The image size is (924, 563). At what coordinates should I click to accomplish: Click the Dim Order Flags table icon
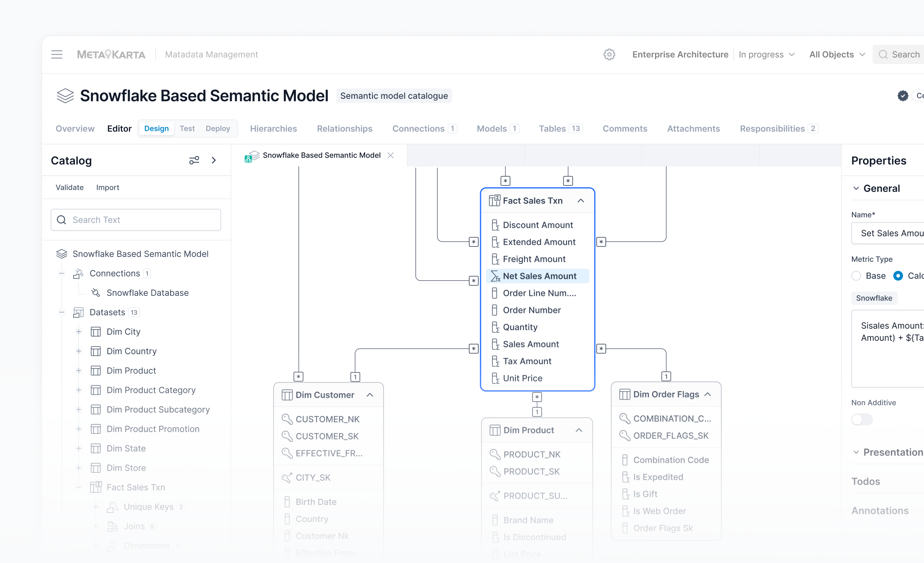[625, 394]
